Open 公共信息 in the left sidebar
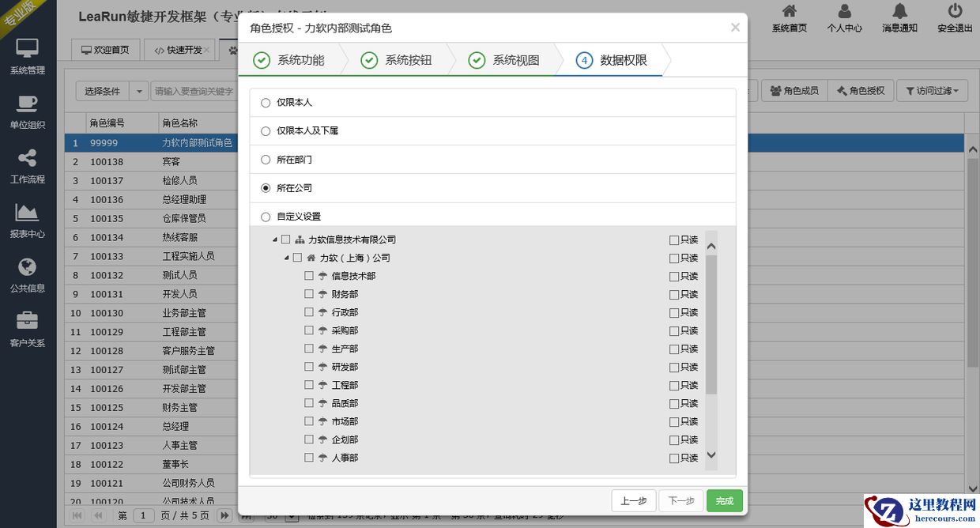This screenshot has height=528, width=980. (x=28, y=275)
